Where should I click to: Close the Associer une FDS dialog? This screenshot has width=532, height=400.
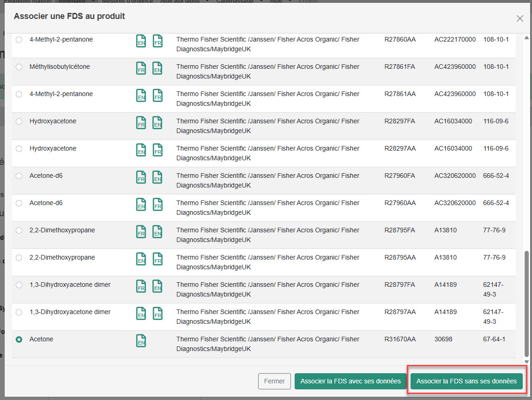tap(520, 18)
